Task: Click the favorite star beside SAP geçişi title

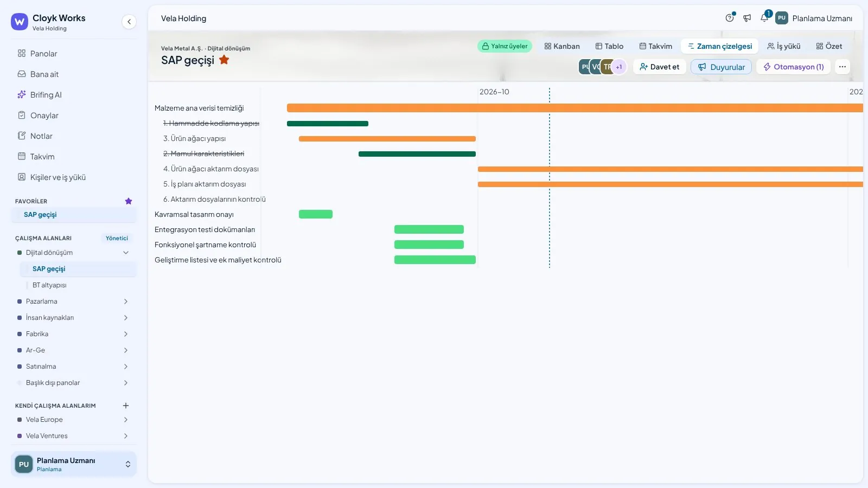Action: coord(224,60)
